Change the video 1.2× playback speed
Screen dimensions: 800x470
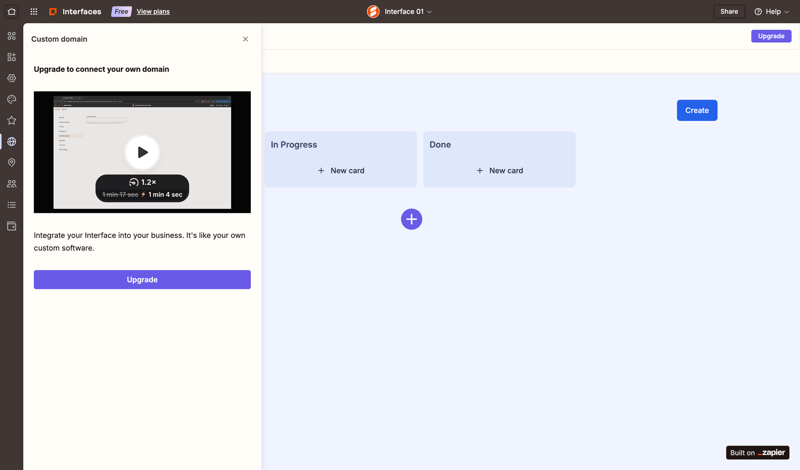pos(143,182)
